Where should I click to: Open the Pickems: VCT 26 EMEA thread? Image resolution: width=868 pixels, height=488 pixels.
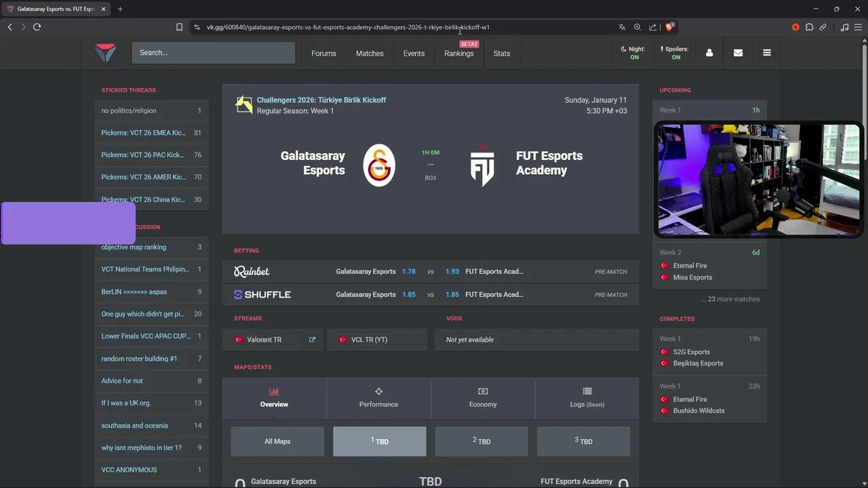(151, 133)
